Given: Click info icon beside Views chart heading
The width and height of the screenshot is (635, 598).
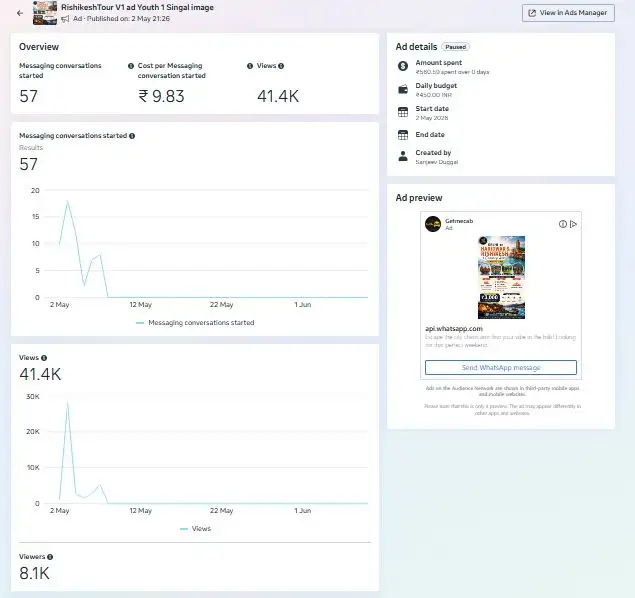Looking at the screenshot, I should click(x=44, y=358).
